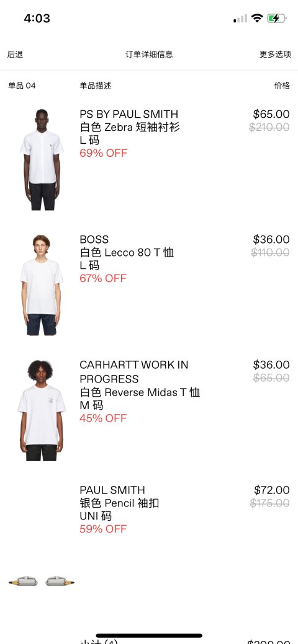Viewport: 298px width, 644px height.
Task: Select the PS BY PAUL SMITH brand name
Action: (129, 114)
